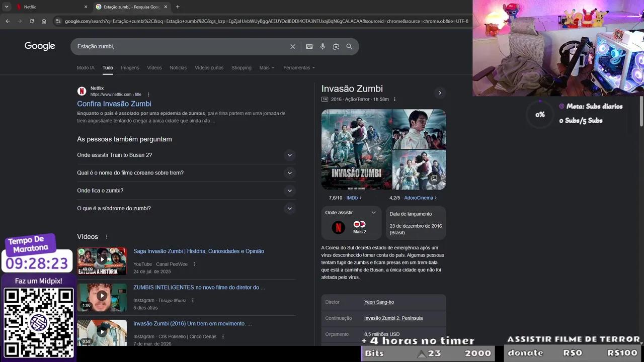Open Invasão Zumbi main poster image
Viewport: 644px width, 362px height.
(x=357, y=149)
